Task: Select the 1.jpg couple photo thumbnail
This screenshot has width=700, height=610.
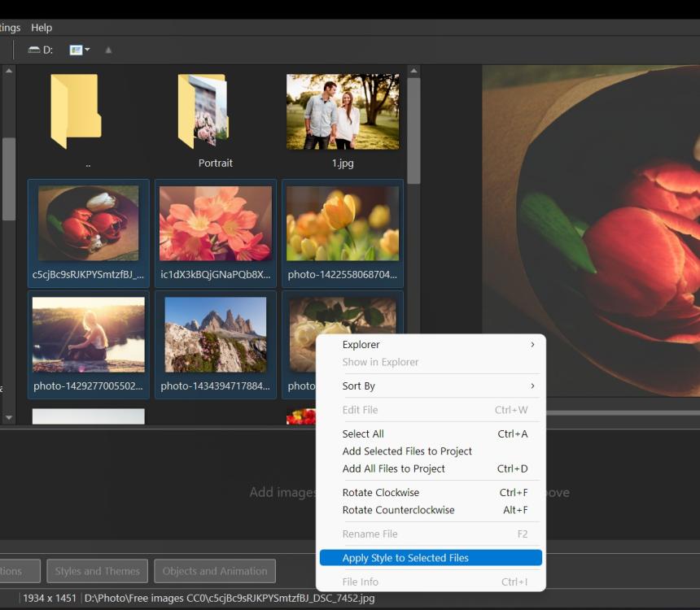Action: tap(342, 111)
